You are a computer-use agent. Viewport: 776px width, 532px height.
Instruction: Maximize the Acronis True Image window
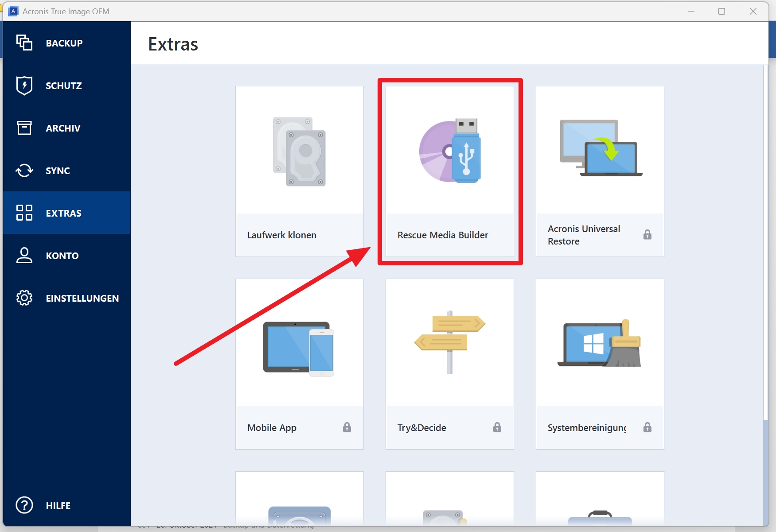tap(721, 11)
